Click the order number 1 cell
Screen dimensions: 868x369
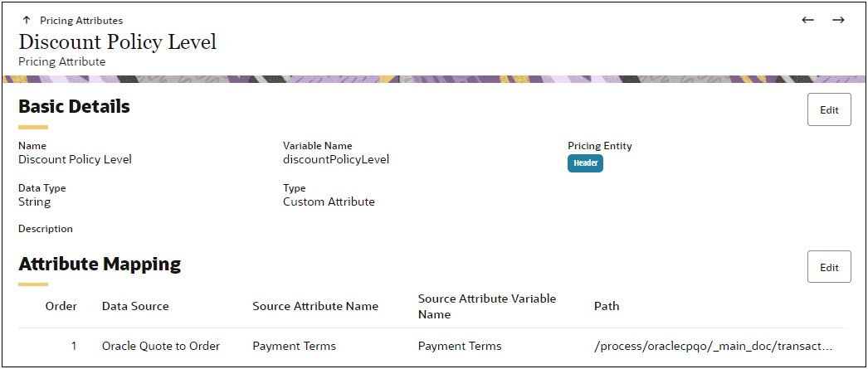73,346
